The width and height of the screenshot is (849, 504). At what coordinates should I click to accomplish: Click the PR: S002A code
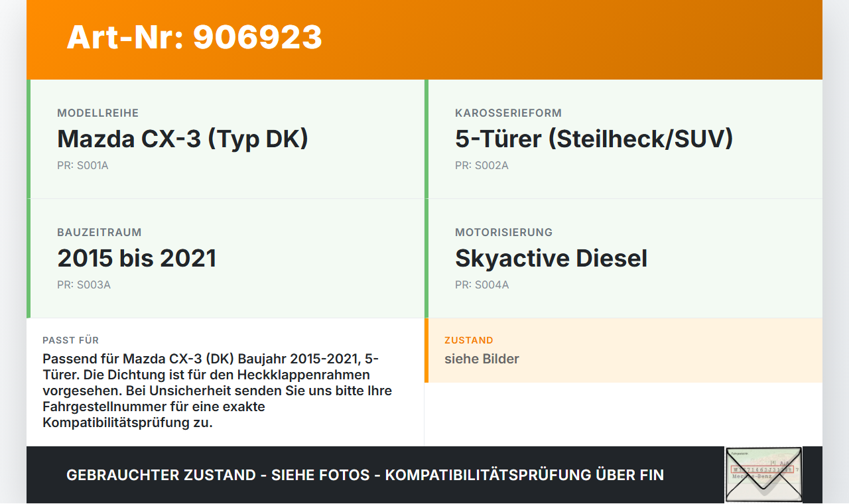tap(482, 166)
